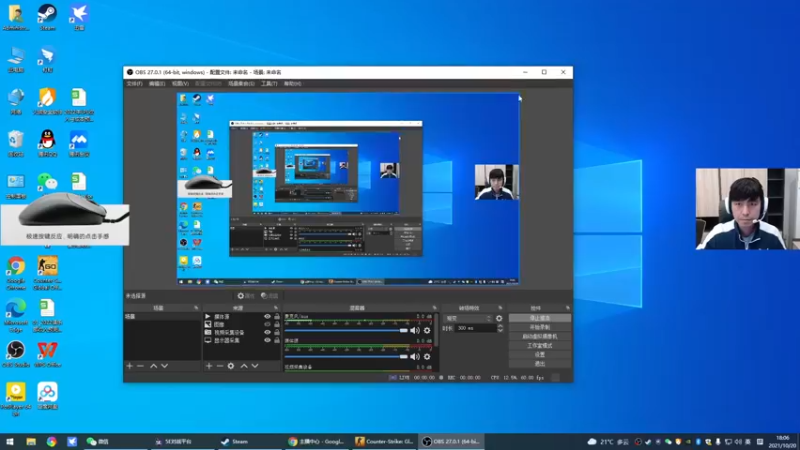
Task: Open PotPlayer 64 bit desktop shortcut
Action: pyautogui.click(x=16, y=399)
